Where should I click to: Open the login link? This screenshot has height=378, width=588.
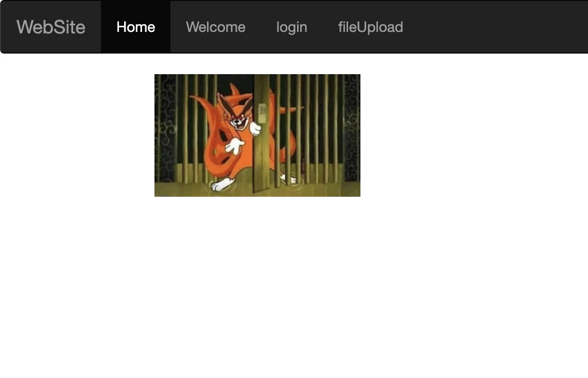292,27
